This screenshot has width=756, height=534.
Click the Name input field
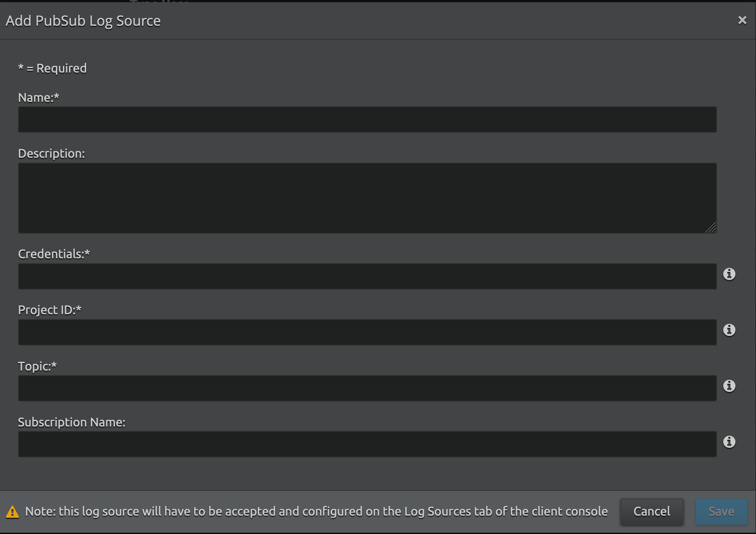(x=367, y=119)
